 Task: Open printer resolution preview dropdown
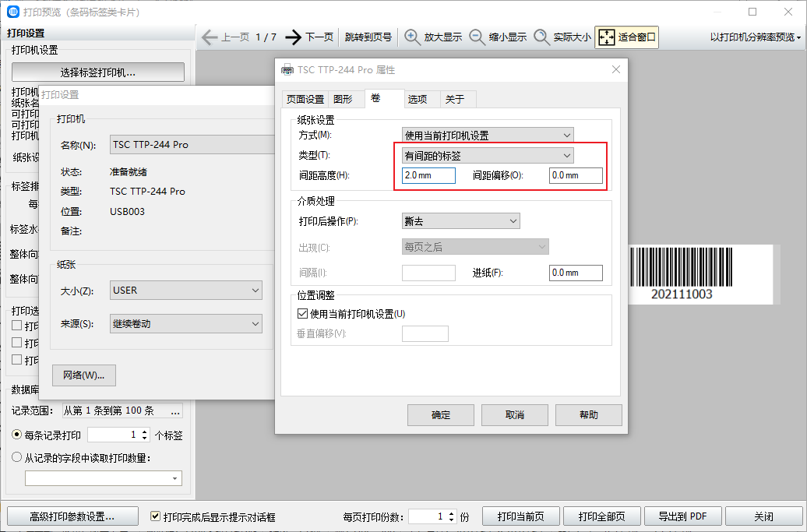(x=756, y=37)
